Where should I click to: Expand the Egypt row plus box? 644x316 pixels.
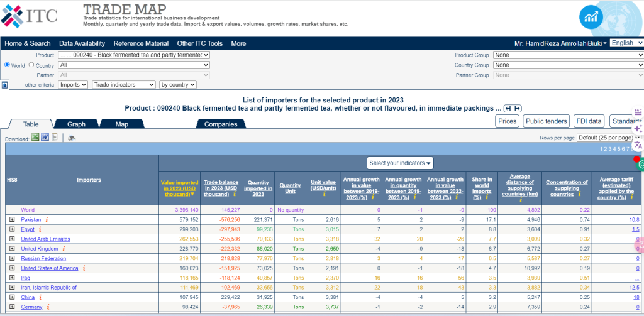pos(12,229)
